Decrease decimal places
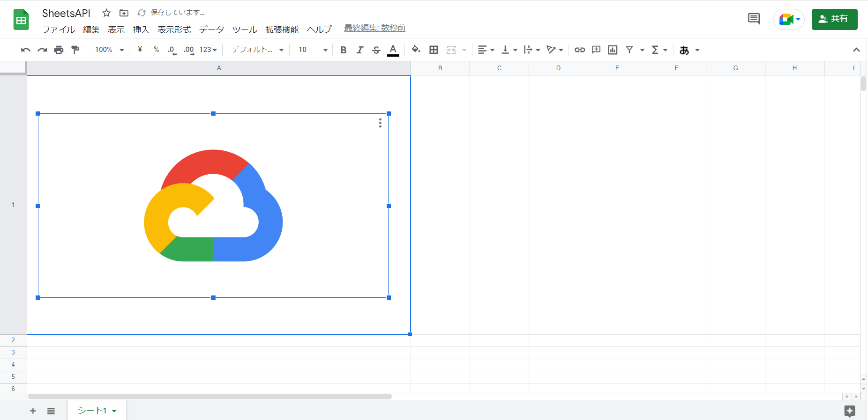The height and width of the screenshot is (420, 868). 172,50
